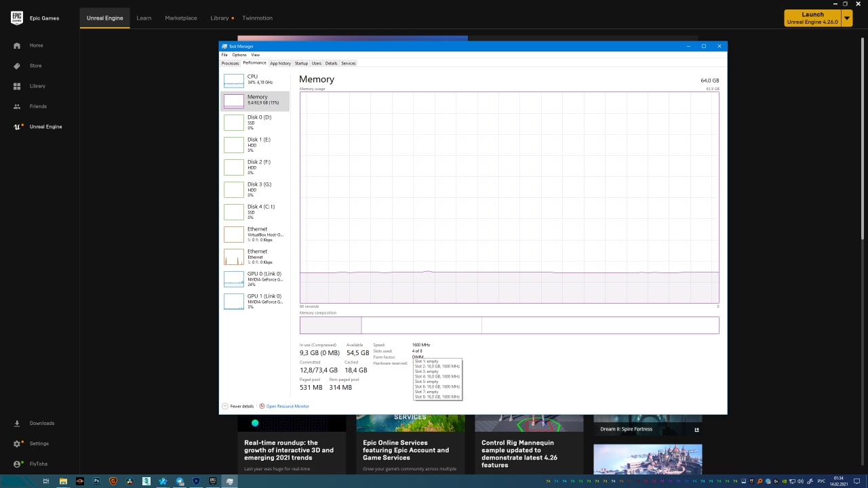
Task: Open DaVinci Resolve taskbar icon
Action: 129,481
